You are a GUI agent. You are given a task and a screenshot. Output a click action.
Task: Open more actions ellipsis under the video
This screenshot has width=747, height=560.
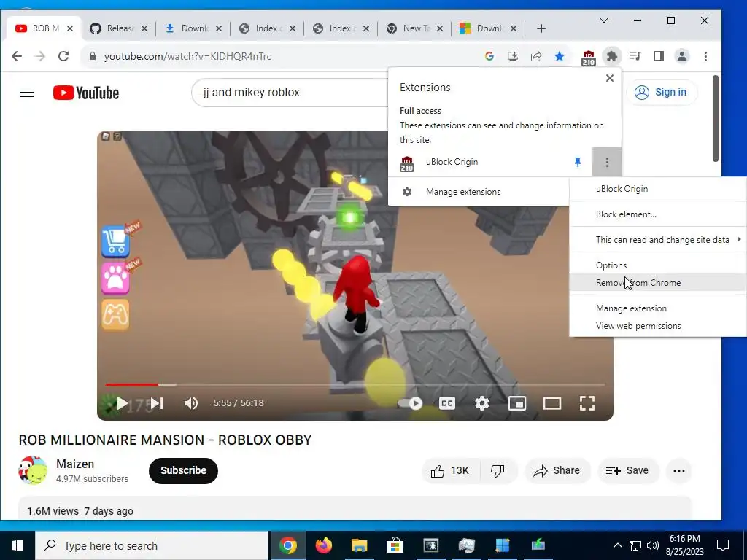(x=679, y=471)
